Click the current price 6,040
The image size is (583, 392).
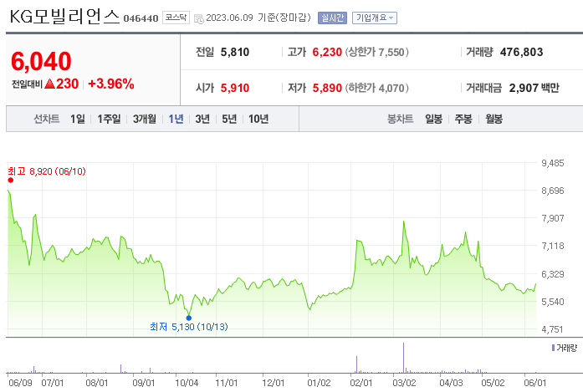click(41, 61)
